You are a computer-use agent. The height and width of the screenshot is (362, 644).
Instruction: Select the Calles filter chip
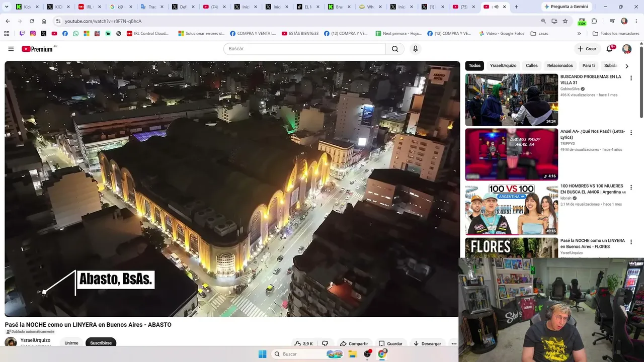coord(532,66)
